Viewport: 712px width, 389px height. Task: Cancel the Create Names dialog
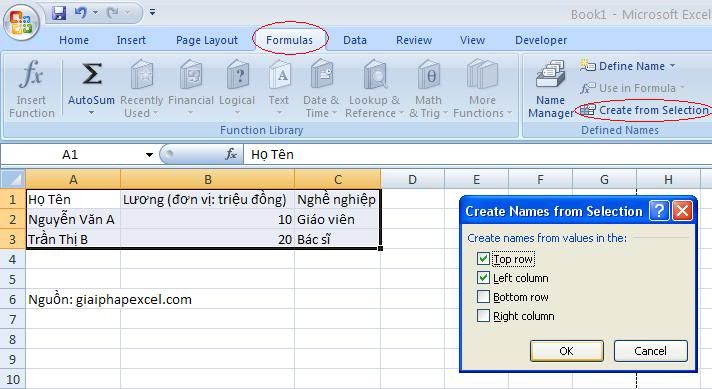[650, 351]
